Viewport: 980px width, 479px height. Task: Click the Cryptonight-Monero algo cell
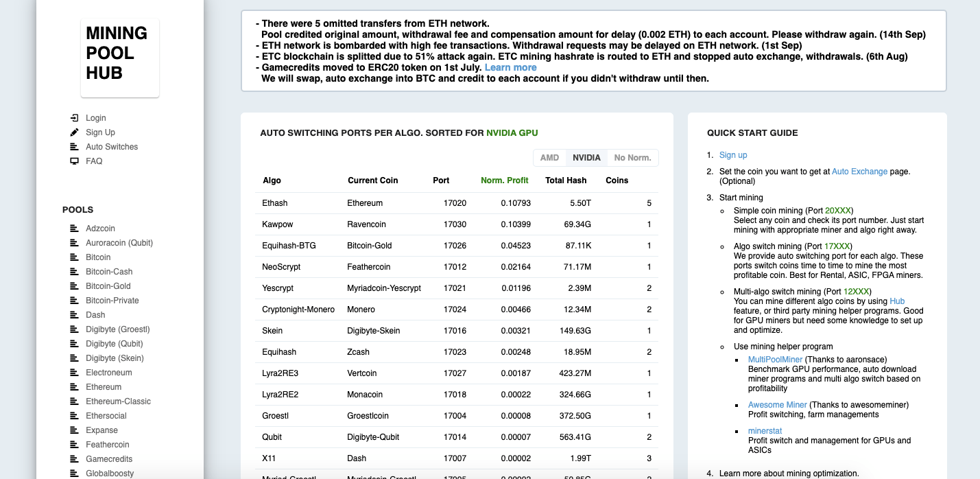298,309
